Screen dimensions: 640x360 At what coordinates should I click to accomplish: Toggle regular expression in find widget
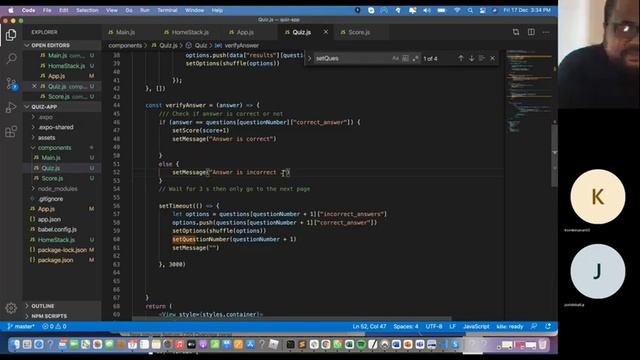tap(415, 58)
